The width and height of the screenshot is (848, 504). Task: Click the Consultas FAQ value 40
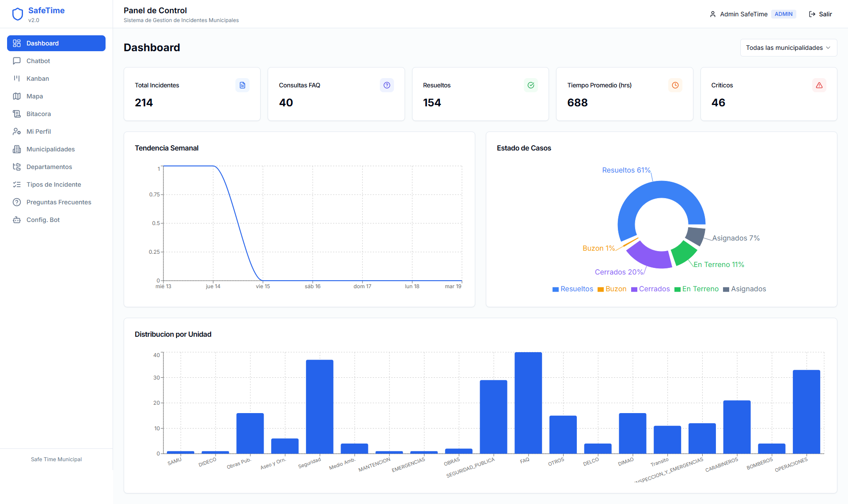[286, 102]
